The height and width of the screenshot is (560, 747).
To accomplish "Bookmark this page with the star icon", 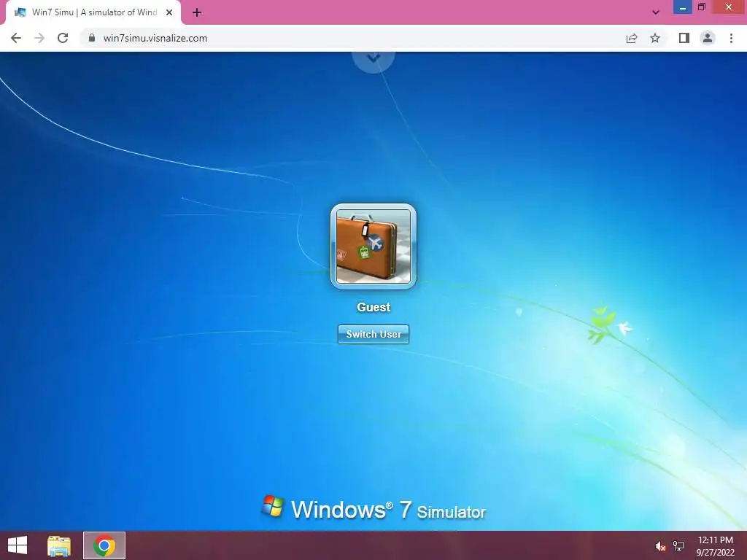I will pyautogui.click(x=655, y=38).
